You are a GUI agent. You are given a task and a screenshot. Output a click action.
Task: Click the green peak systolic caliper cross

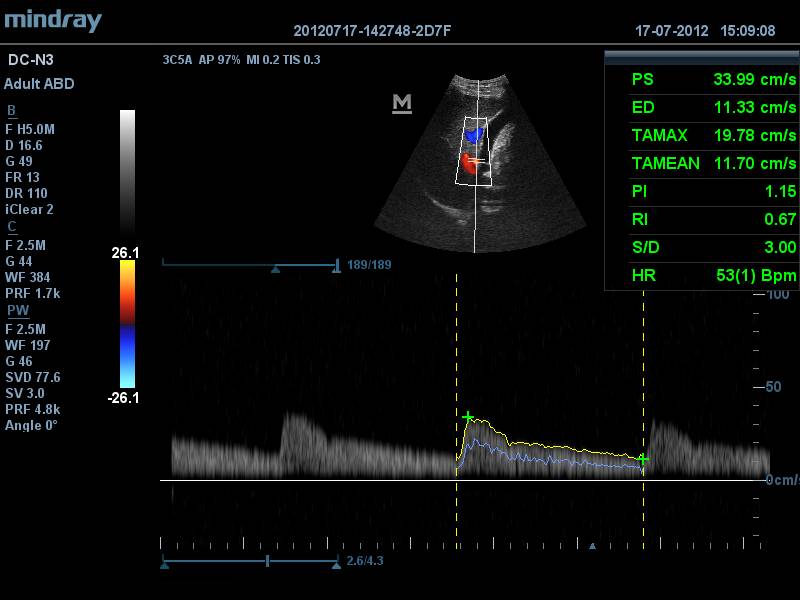(467, 416)
